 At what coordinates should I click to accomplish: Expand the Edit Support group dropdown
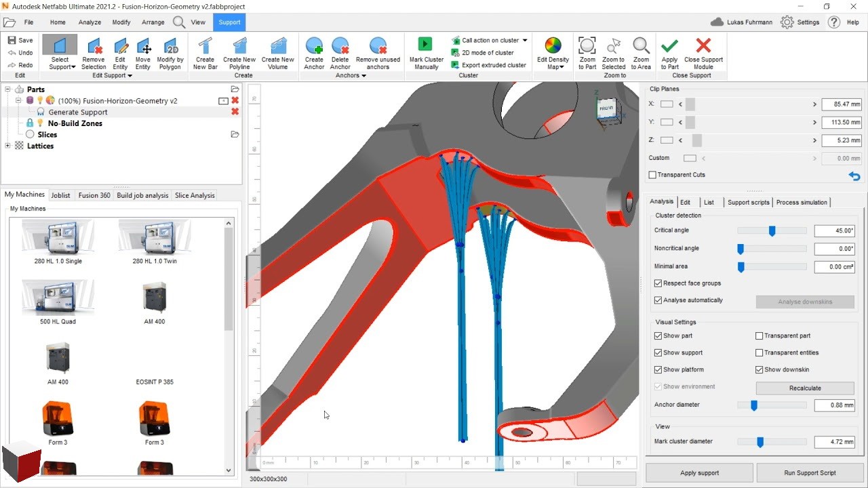pyautogui.click(x=130, y=76)
